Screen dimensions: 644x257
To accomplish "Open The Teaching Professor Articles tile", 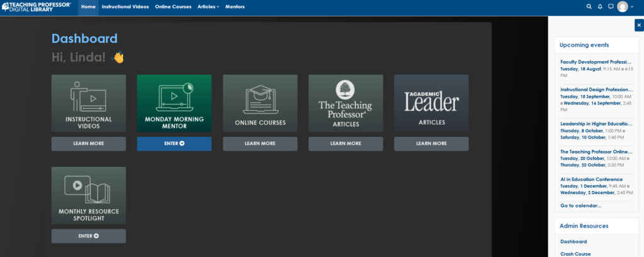I will tap(345, 103).
